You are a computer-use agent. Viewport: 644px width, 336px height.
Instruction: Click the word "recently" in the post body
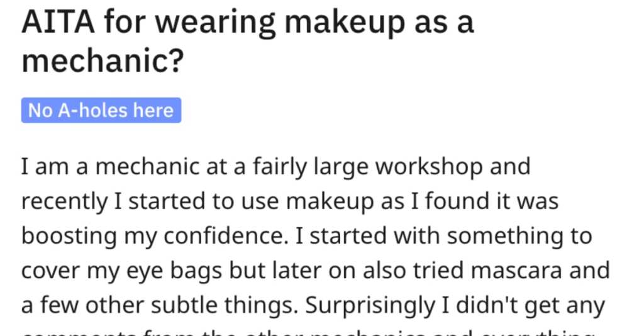(x=65, y=202)
